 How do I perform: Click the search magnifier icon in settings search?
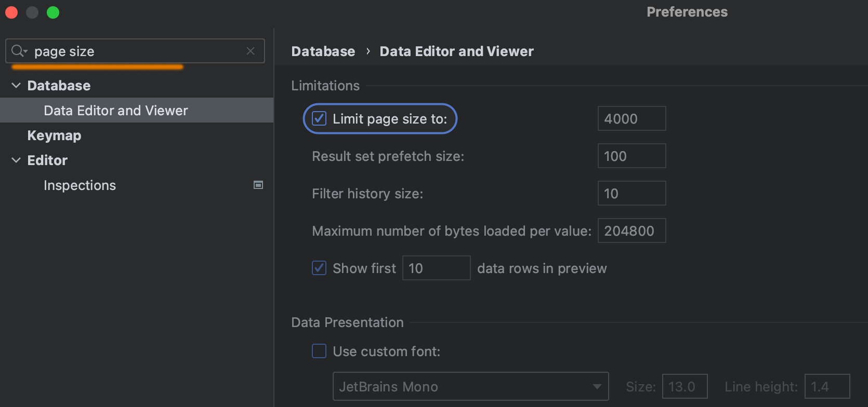pyautogui.click(x=19, y=51)
